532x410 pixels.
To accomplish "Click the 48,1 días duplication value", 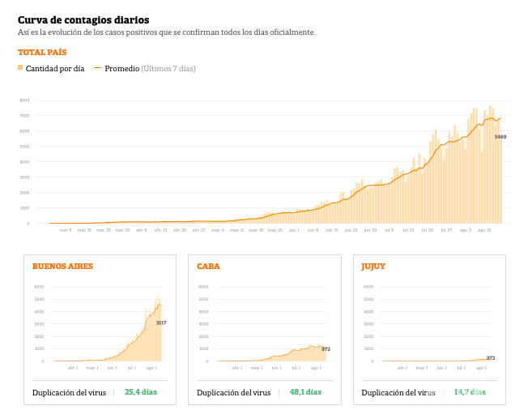I will (x=305, y=392).
